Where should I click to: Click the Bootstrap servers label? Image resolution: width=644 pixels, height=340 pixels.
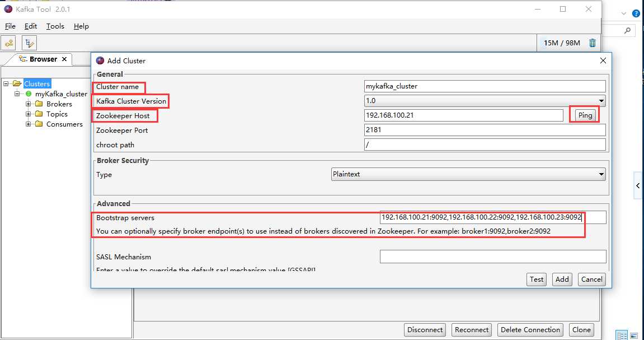125,217
